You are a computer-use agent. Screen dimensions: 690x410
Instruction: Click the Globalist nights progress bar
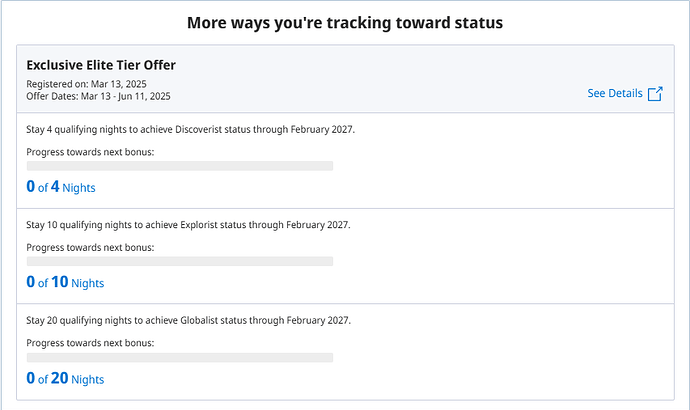click(x=180, y=357)
